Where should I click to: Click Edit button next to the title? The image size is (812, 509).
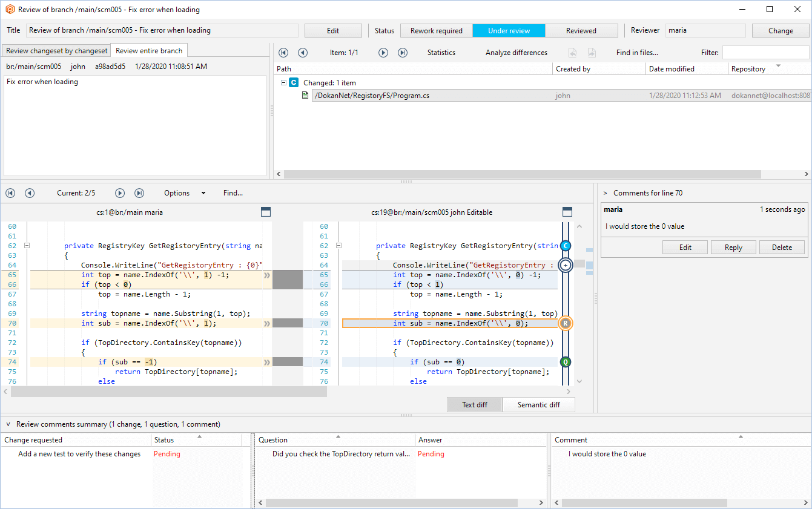coord(333,31)
